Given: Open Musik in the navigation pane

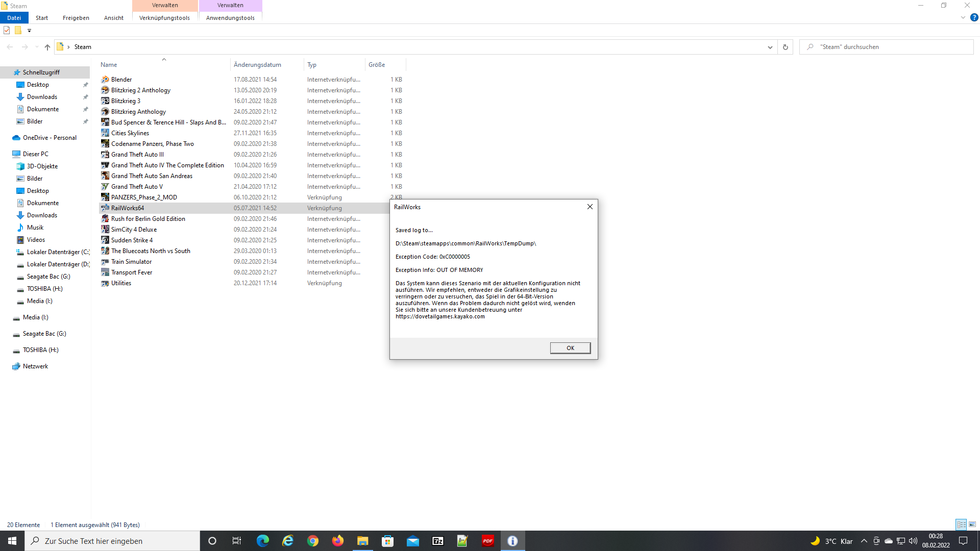Looking at the screenshot, I should click(35, 228).
